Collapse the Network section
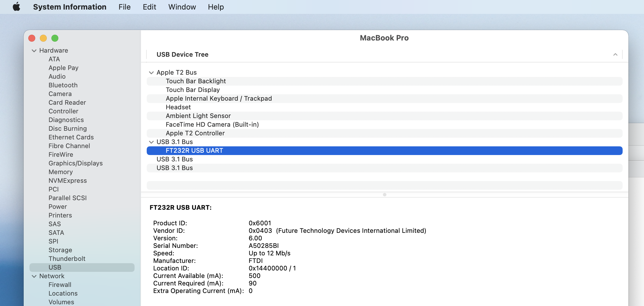This screenshot has height=306, width=644. coord(34,276)
